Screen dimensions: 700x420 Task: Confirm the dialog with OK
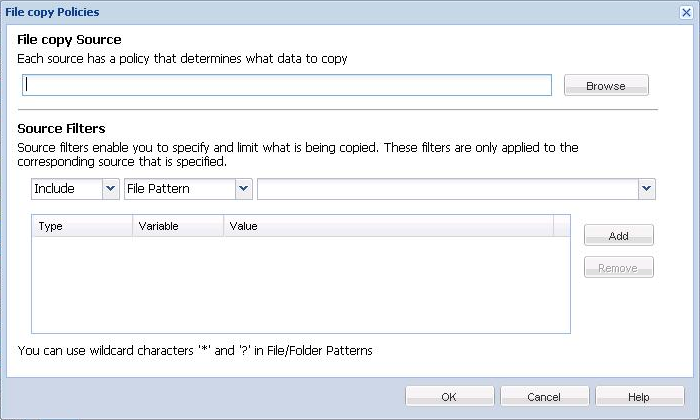[447, 397]
